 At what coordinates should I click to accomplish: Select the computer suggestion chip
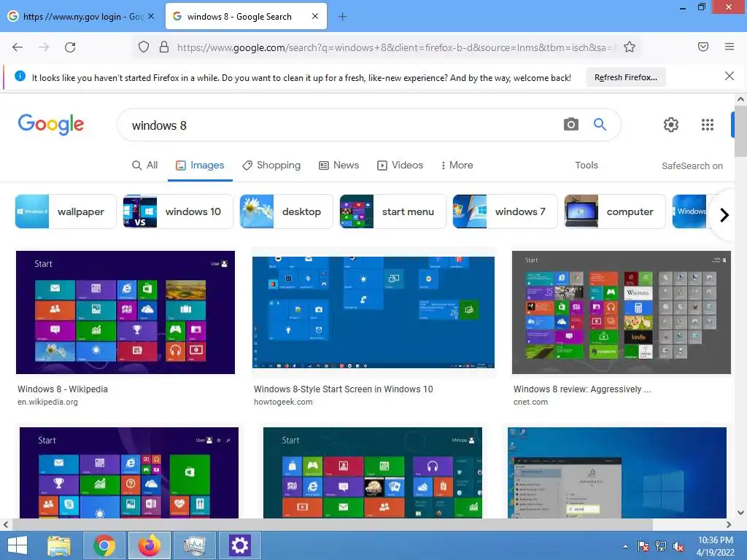[614, 211]
